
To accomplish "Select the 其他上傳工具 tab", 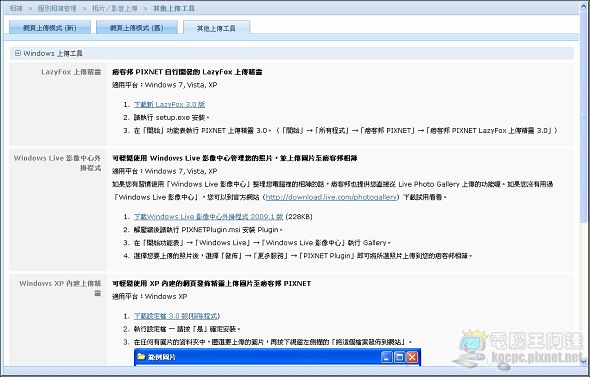I will tap(216, 28).
